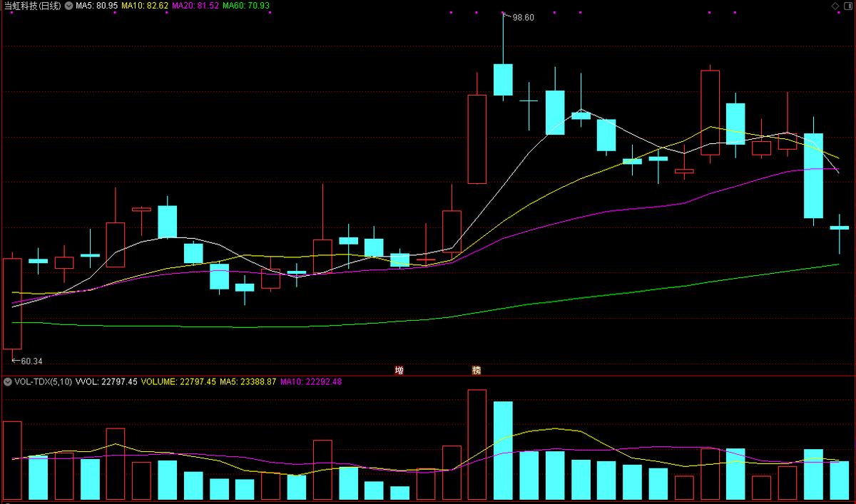Screen dimensions: 856x504
Task: Select the MA10: 82.62 indicator label
Action: (x=144, y=6)
